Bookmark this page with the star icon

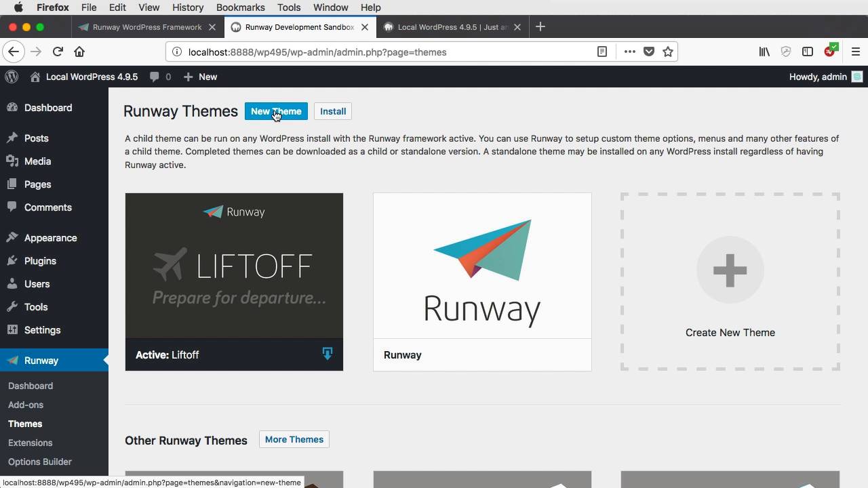[668, 52]
